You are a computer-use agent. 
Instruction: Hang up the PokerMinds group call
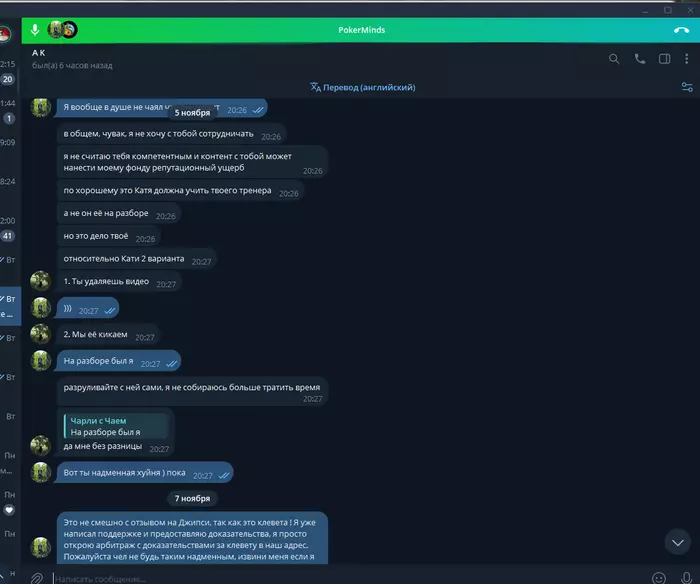(681, 30)
